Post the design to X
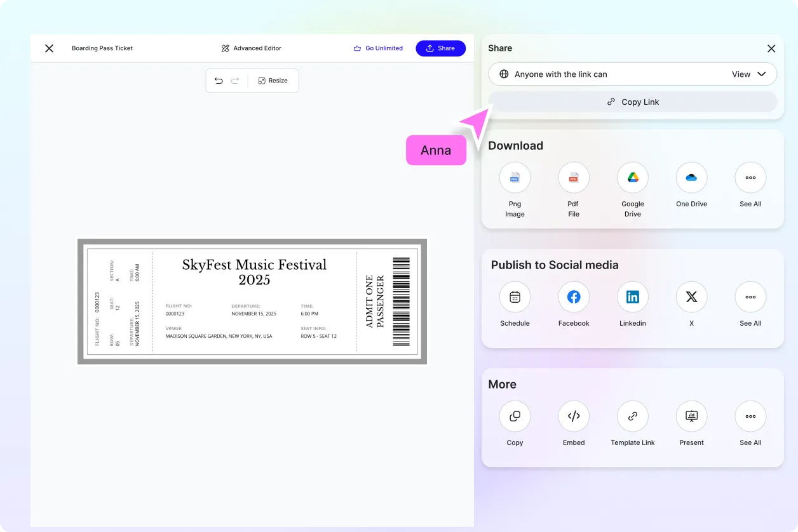 (691, 297)
